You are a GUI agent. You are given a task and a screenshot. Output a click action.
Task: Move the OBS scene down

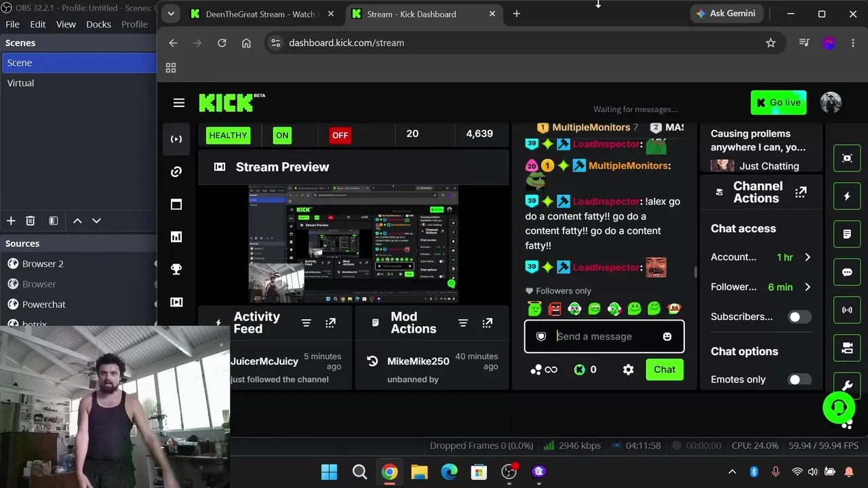(x=96, y=220)
